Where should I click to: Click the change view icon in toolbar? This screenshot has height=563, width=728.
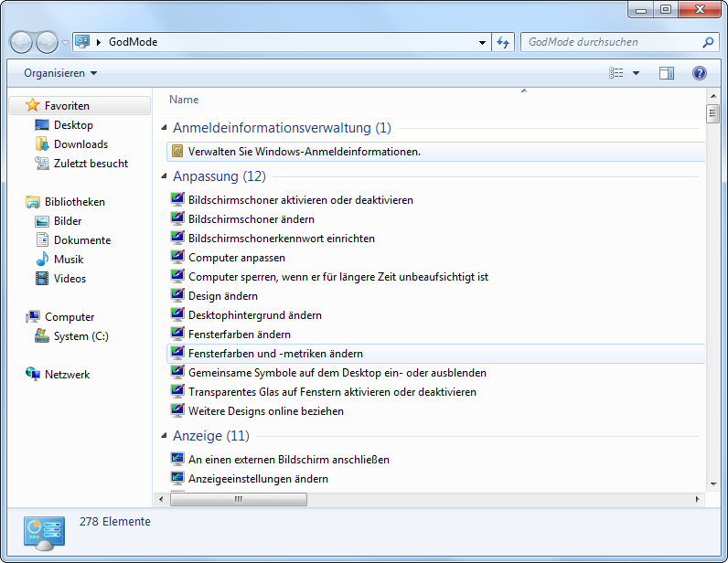tap(616, 73)
